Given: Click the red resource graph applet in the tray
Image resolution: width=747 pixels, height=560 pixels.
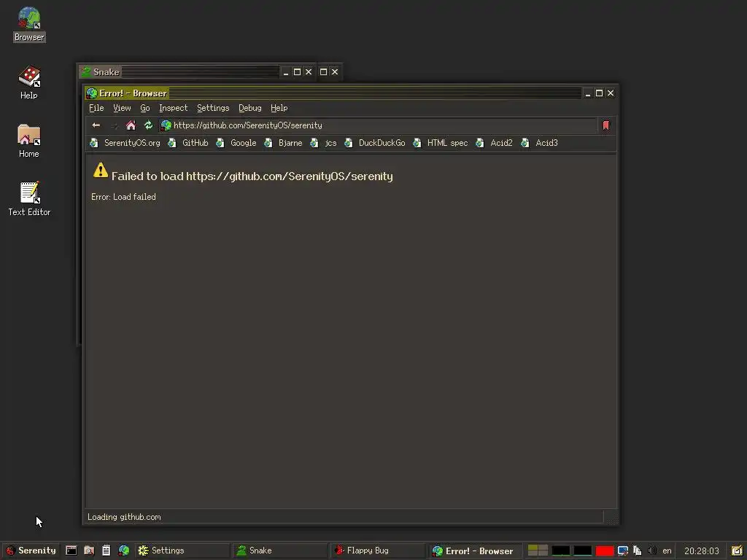Looking at the screenshot, I should click(x=604, y=551).
